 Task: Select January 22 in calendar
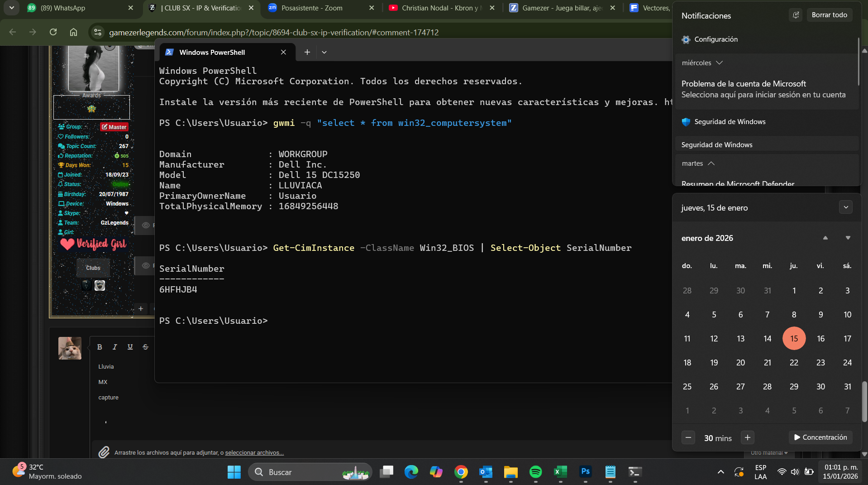pos(794,362)
